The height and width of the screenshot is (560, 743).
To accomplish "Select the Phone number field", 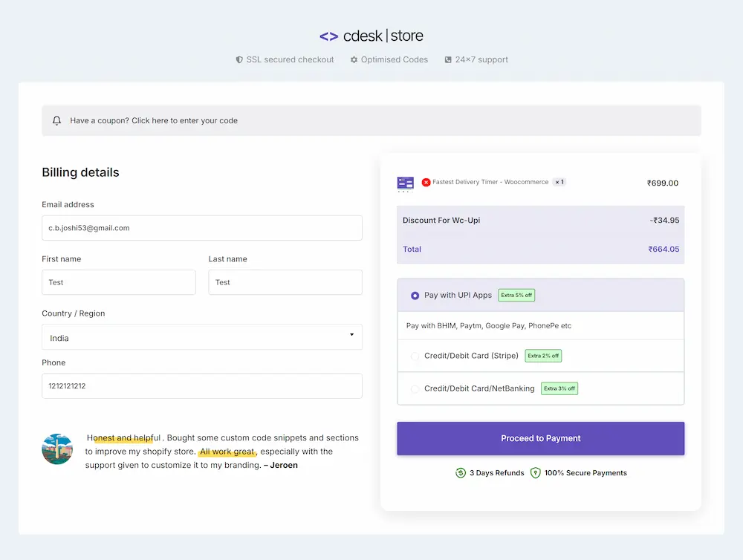I will point(201,386).
